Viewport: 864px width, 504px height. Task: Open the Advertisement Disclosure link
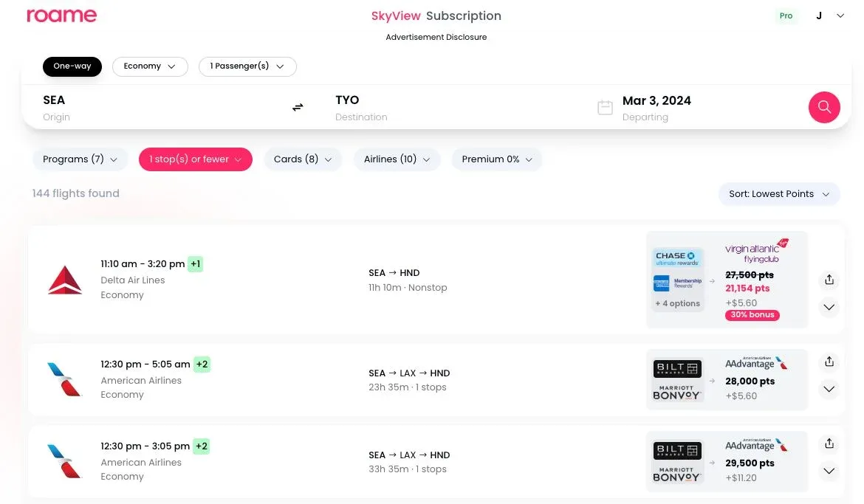coord(436,38)
